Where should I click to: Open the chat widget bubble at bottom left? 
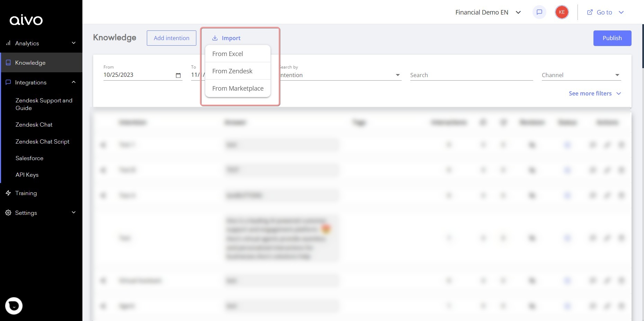coord(14,306)
